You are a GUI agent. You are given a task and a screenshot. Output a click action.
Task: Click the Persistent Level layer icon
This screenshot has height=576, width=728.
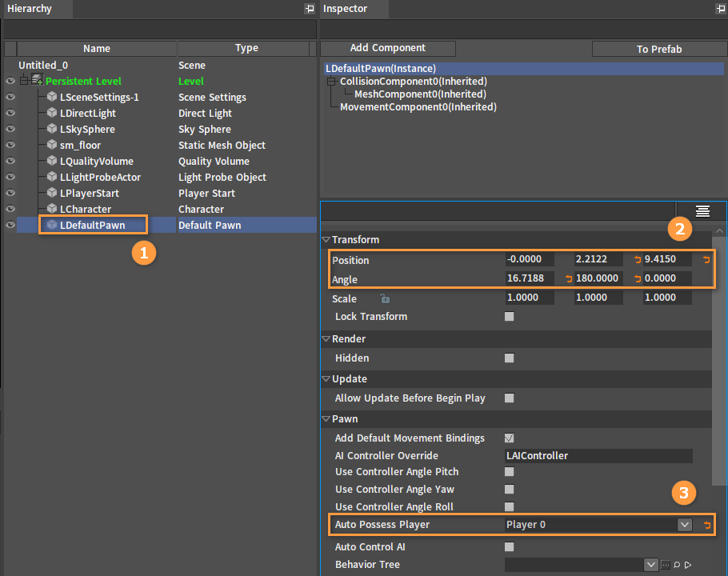click(x=37, y=79)
